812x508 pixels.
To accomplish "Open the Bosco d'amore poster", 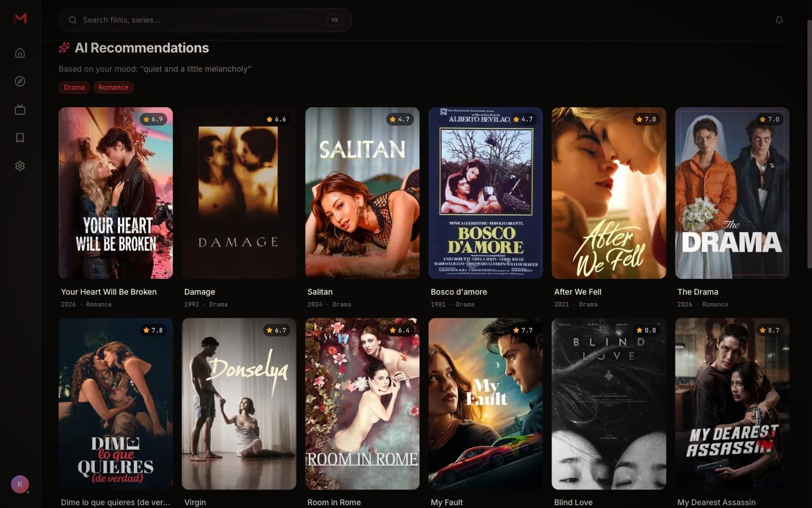I will point(486,193).
